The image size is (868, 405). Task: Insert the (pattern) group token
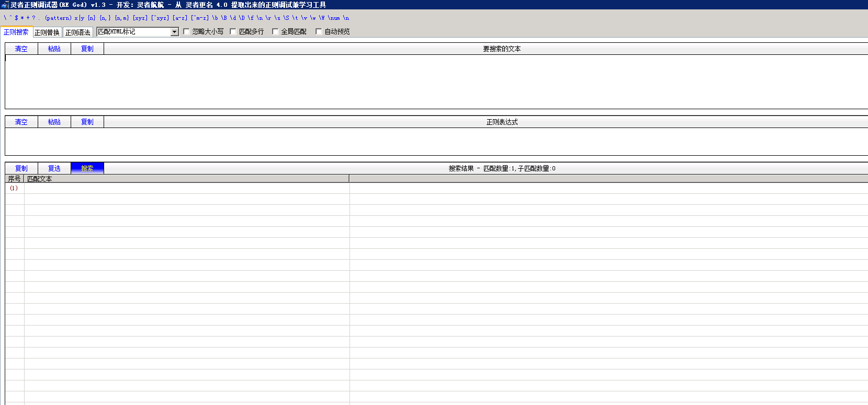tap(58, 18)
